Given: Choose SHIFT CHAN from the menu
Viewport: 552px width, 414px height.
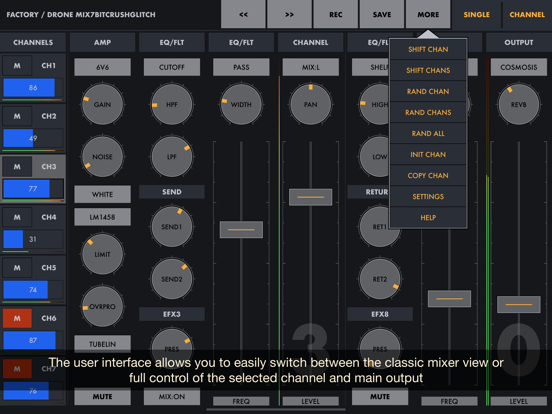Looking at the screenshot, I should point(428,49).
